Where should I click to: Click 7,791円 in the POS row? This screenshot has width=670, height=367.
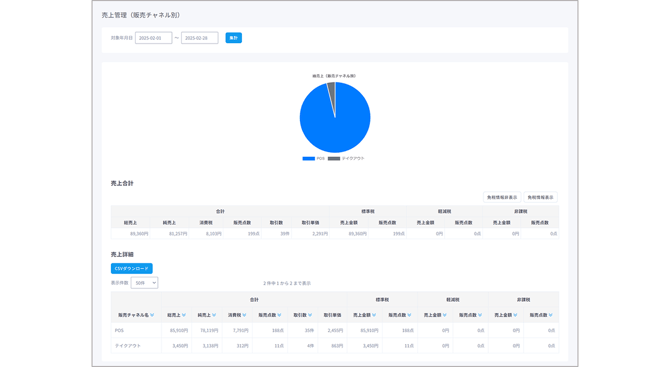[x=241, y=330]
